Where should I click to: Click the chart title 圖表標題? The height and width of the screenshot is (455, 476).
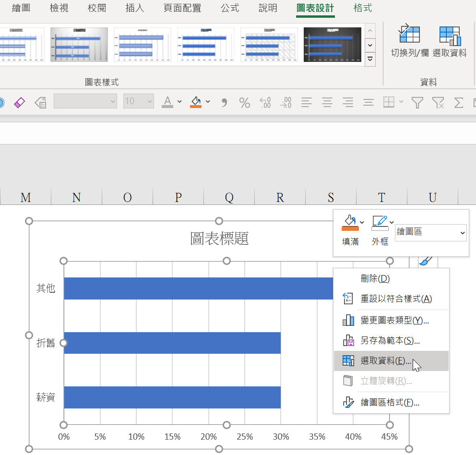click(x=219, y=239)
